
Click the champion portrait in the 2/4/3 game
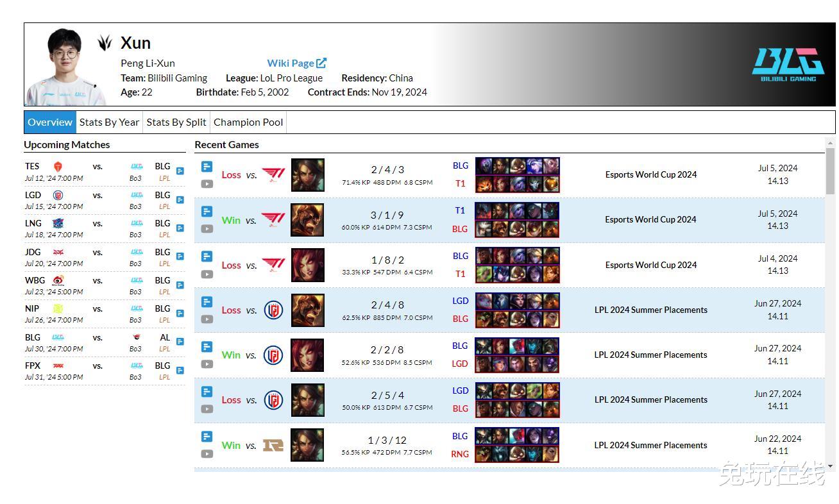308,174
